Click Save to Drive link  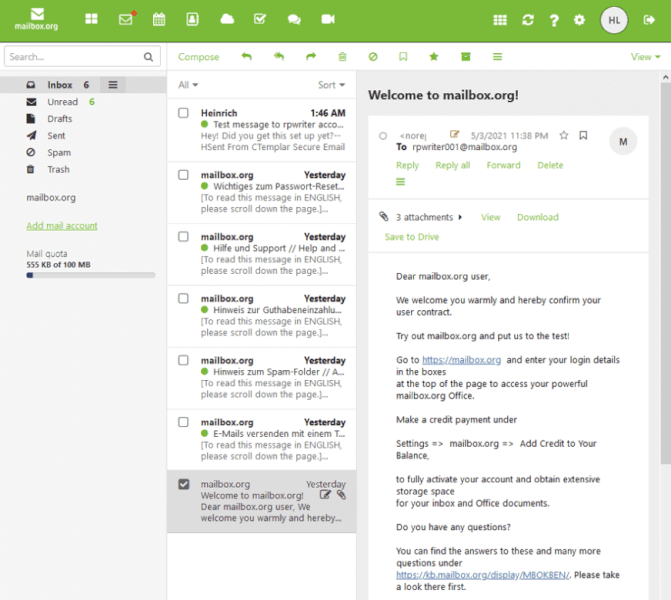tap(412, 237)
